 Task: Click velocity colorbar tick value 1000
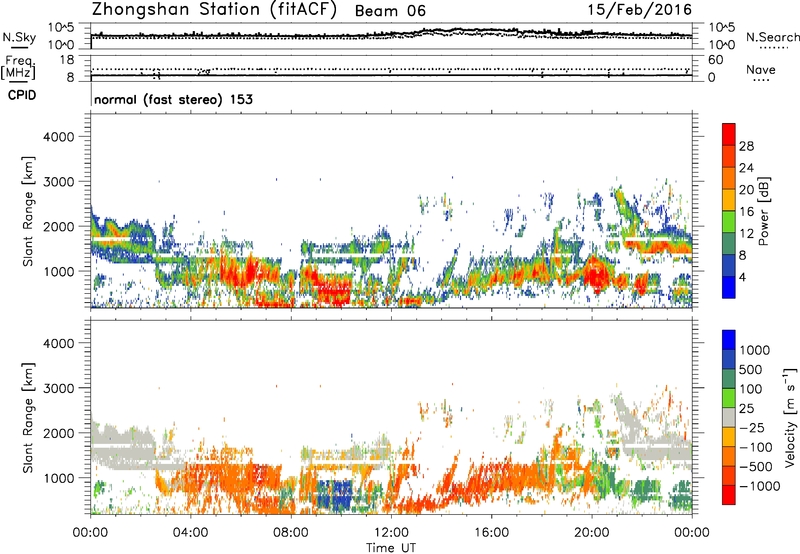coord(754,350)
